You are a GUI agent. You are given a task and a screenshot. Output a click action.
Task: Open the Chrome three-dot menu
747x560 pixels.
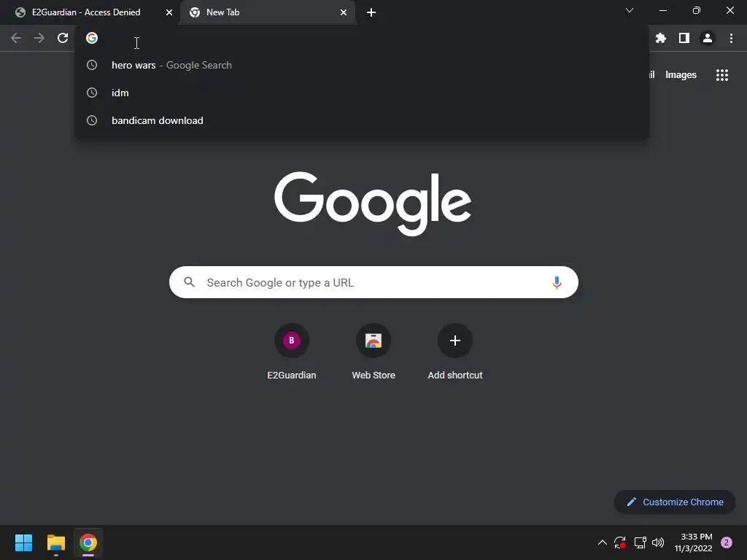point(731,38)
